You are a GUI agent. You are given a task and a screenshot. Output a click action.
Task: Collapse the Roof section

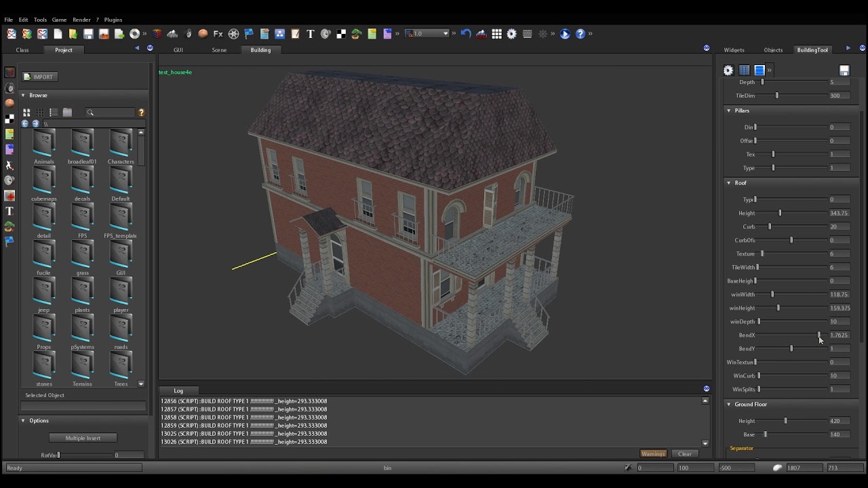click(729, 183)
